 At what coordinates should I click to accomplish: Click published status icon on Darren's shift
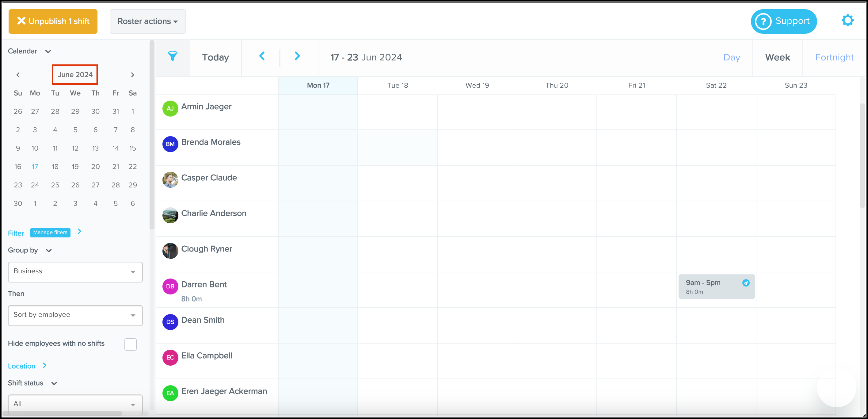746,283
